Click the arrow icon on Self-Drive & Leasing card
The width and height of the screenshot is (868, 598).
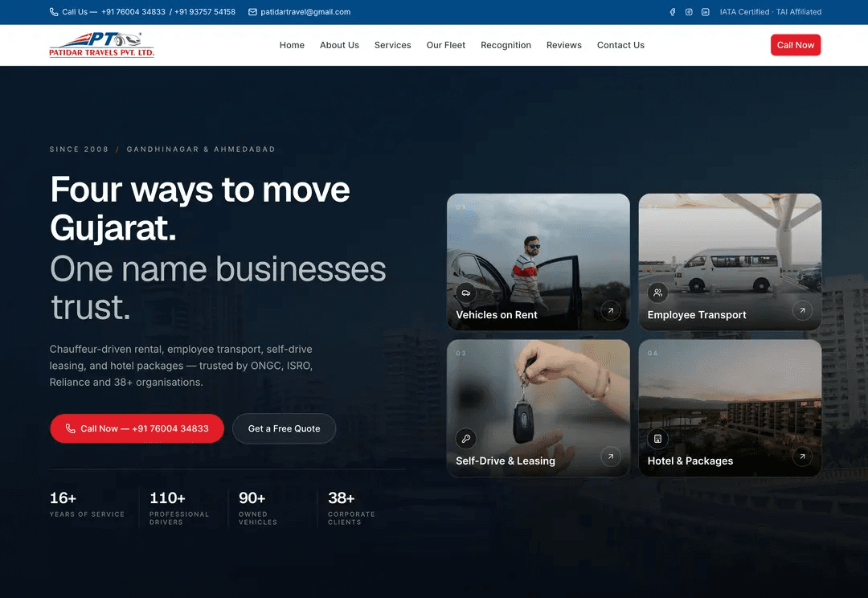point(611,457)
